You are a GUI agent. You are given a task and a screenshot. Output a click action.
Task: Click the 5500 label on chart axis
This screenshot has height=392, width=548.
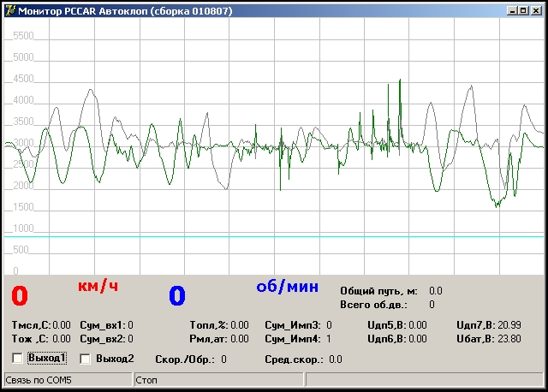[23, 37]
